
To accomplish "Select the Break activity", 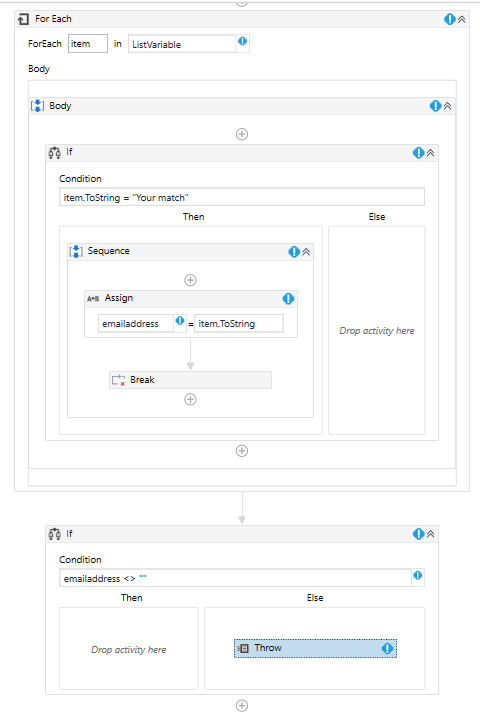I will (191, 380).
